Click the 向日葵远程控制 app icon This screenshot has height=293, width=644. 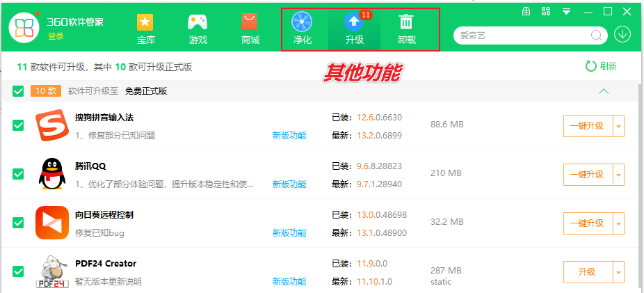tap(51, 222)
